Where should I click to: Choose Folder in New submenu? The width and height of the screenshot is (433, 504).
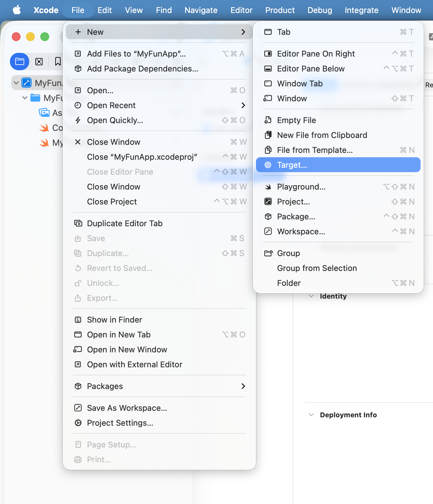click(338, 283)
